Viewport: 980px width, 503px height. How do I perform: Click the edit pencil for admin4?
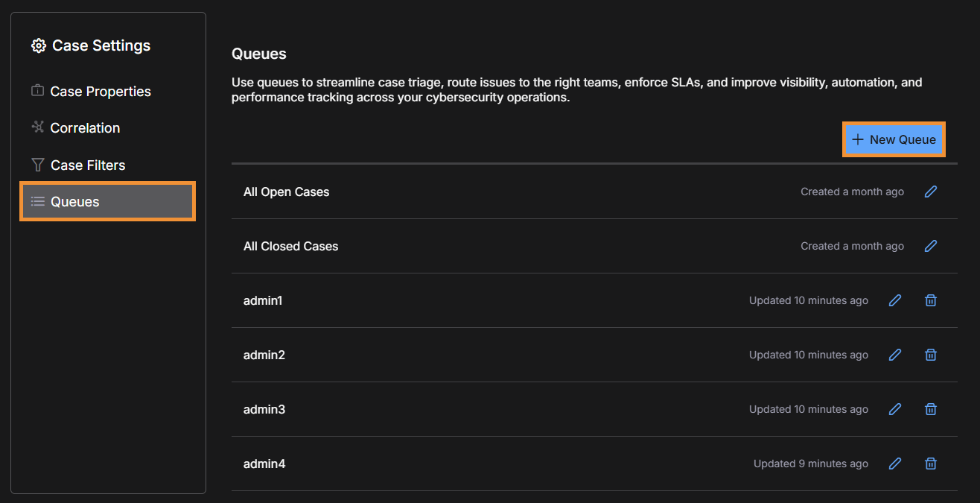tap(895, 464)
